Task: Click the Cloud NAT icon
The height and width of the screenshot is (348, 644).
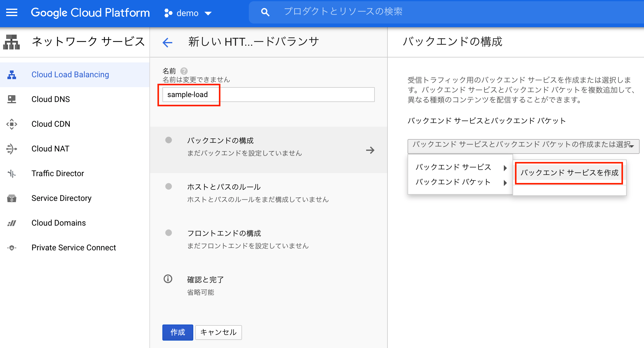Action: coord(12,149)
